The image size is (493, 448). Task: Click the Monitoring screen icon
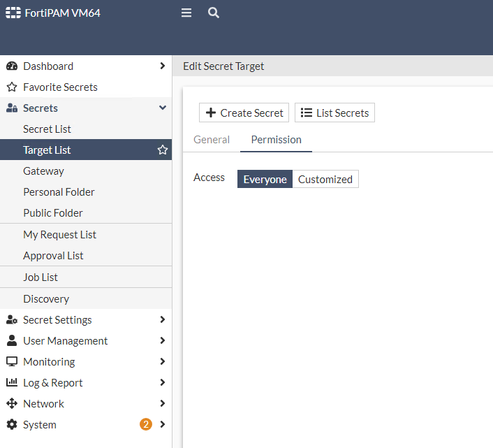pyautogui.click(x=11, y=361)
